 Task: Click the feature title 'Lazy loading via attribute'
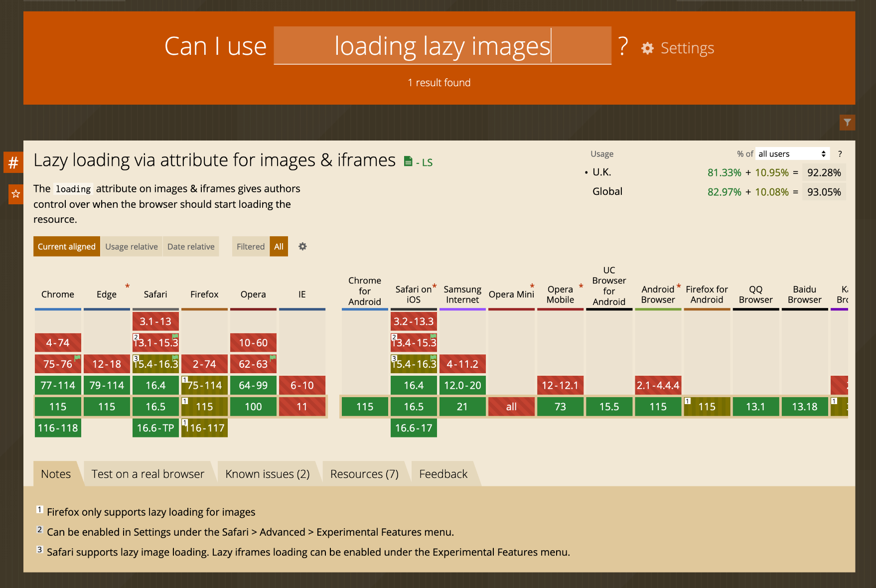(x=215, y=160)
